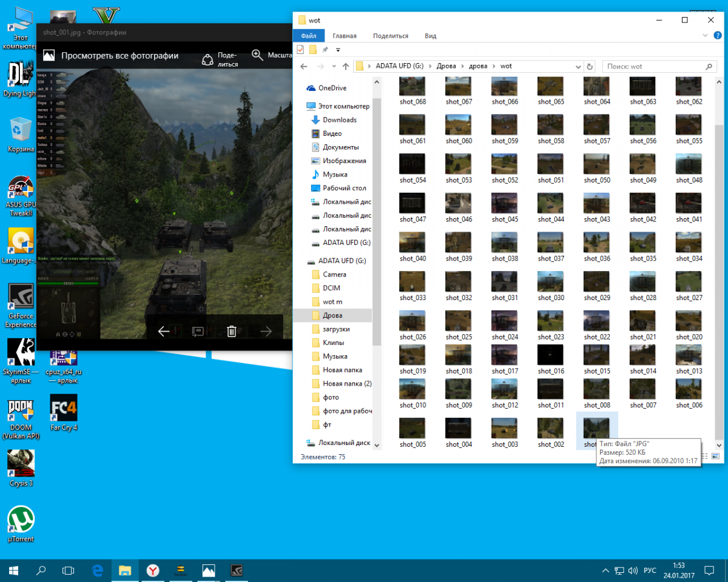Screen dimensions: 728x582
Task: Navigate back in the Explorer window
Action: 304,66
